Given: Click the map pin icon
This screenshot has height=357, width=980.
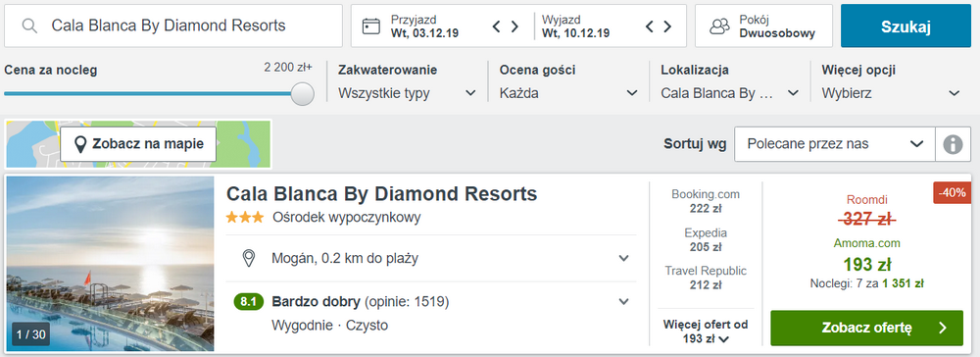Looking at the screenshot, I should click(80, 144).
